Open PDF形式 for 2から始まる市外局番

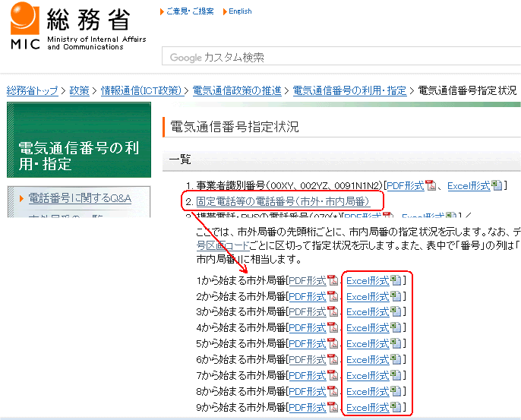point(308,296)
